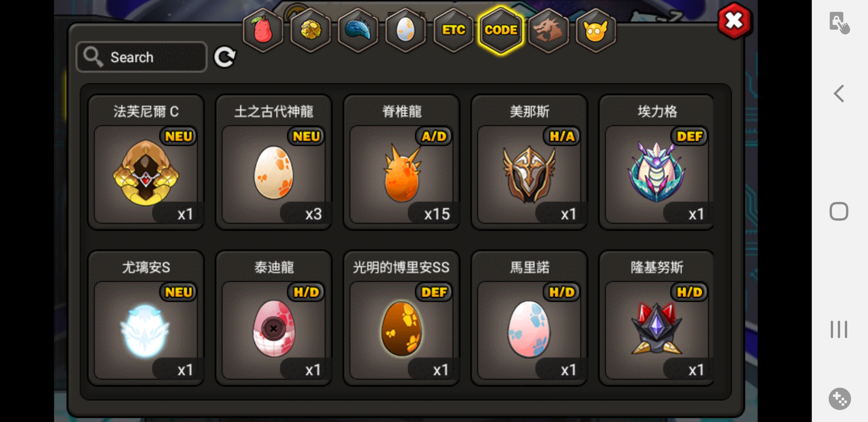The height and width of the screenshot is (422, 868).
Task: Select the ETC inventory tab
Action: pyautogui.click(x=454, y=30)
